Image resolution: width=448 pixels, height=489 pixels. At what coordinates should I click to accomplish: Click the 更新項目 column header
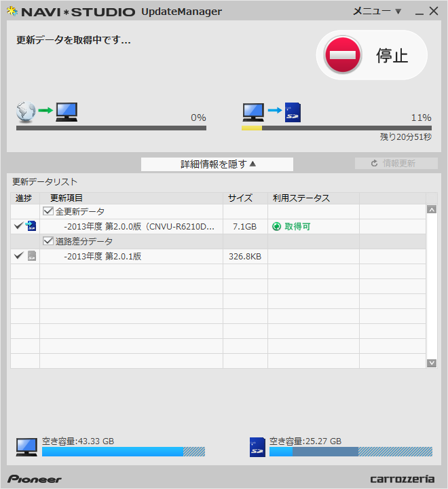131,198
